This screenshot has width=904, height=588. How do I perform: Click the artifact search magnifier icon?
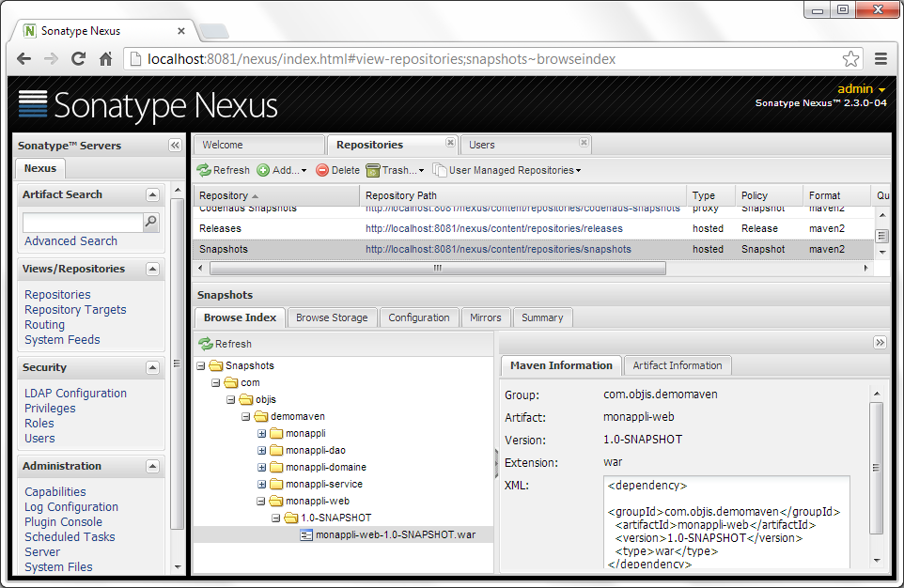pos(151,222)
